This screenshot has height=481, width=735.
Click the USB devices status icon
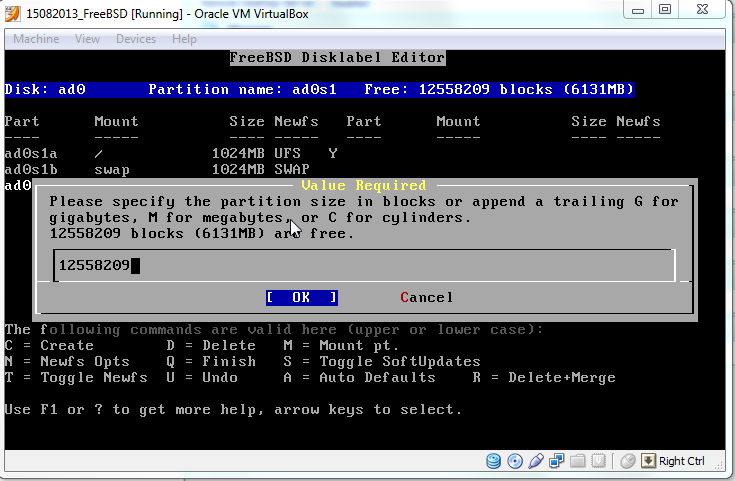tap(536, 461)
